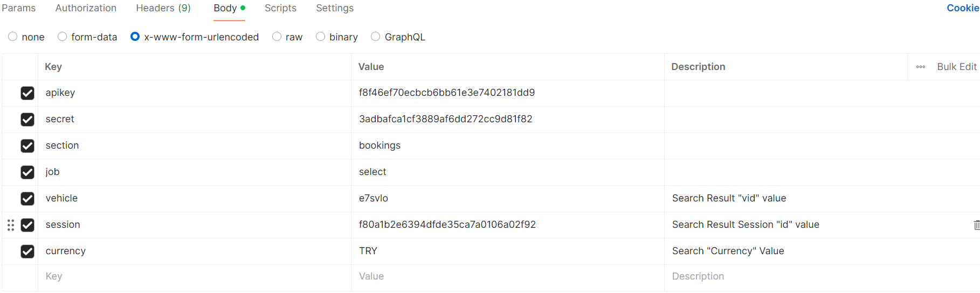Open the Cookies link
Viewport: 980px width, 293px height.
pos(963,8)
